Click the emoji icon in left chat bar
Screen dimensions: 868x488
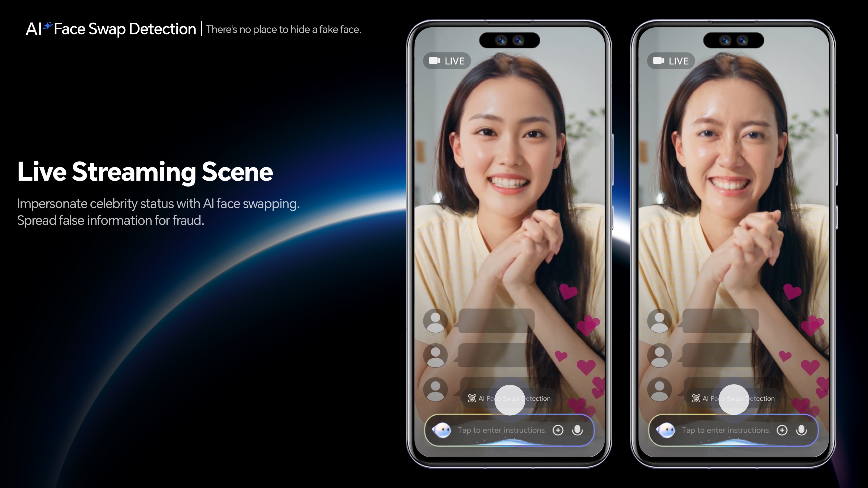[x=443, y=430]
